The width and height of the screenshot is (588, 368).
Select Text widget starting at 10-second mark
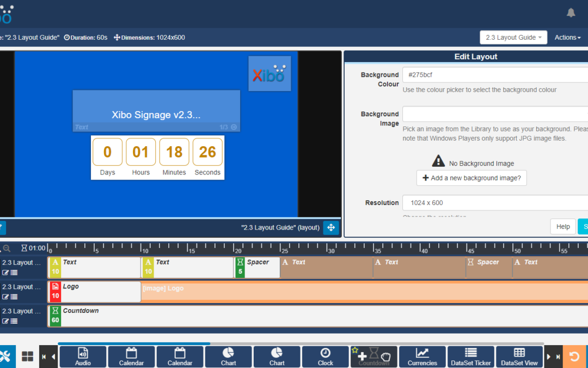pyautogui.click(x=187, y=267)
